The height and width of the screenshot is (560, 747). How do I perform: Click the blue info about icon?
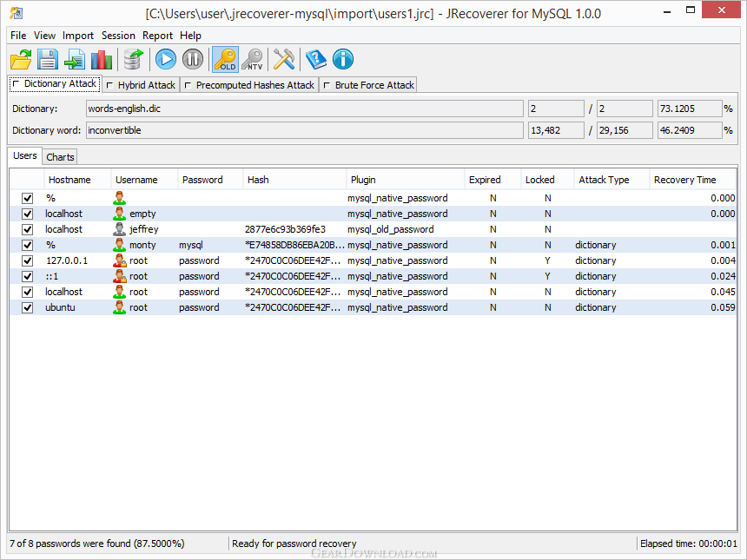pos(343,60)
